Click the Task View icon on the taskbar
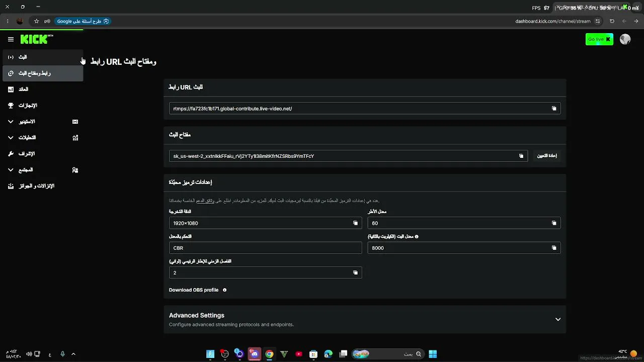The height and width of the screenshot is (362, 644). point(343,354)
